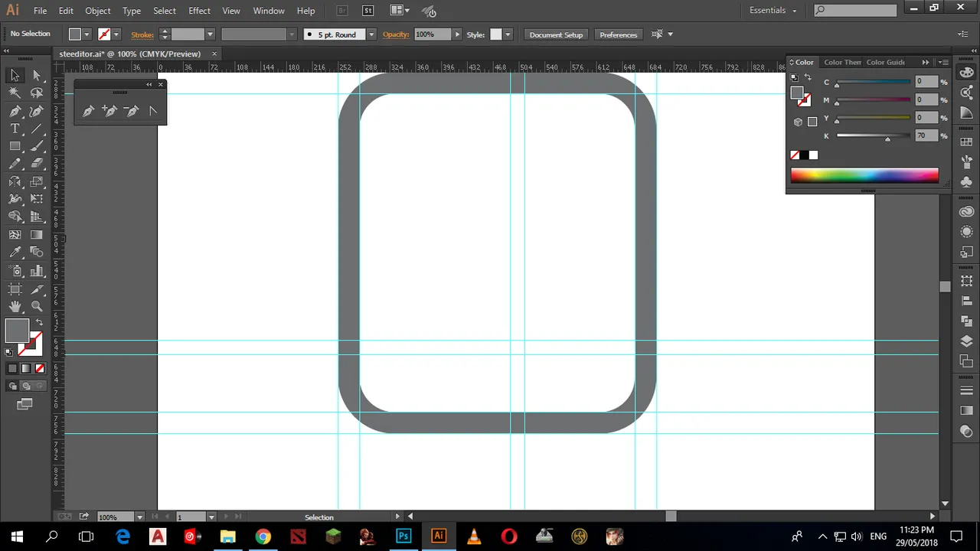Open the Effect menu
This screenshot has height=551, width=980.
tap(199, 11)
